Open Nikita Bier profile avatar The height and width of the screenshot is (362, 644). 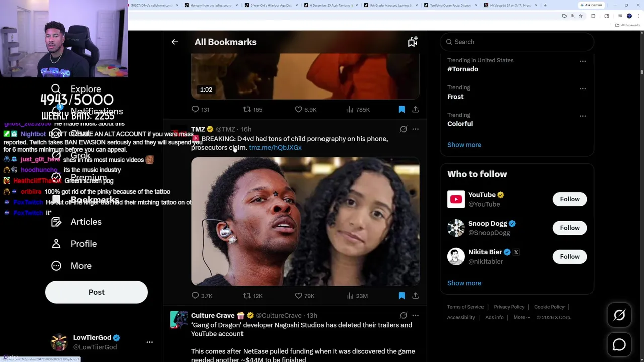pyautogui.click(x=456, y=257)
